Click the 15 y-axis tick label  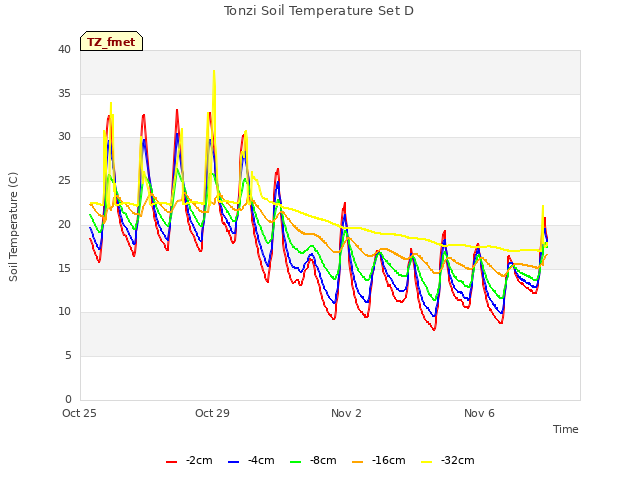(64, 268)
